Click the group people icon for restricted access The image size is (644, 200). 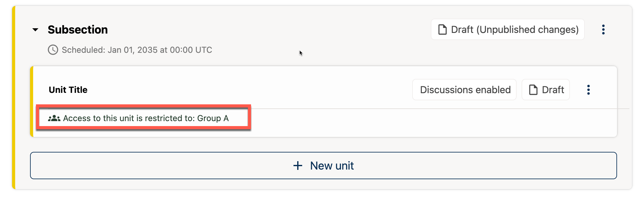point(54,118)
